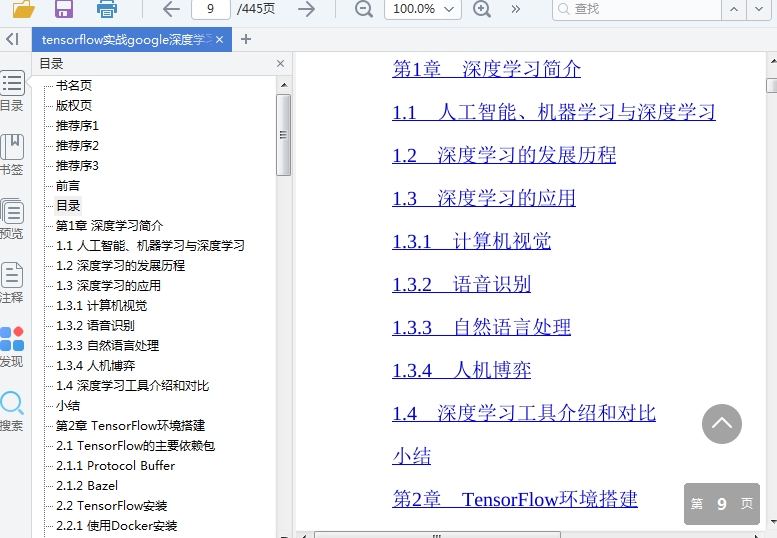Follow the 小结 link on the page
The height and width of the screenshot is (538, 777).
coord(412,456)
